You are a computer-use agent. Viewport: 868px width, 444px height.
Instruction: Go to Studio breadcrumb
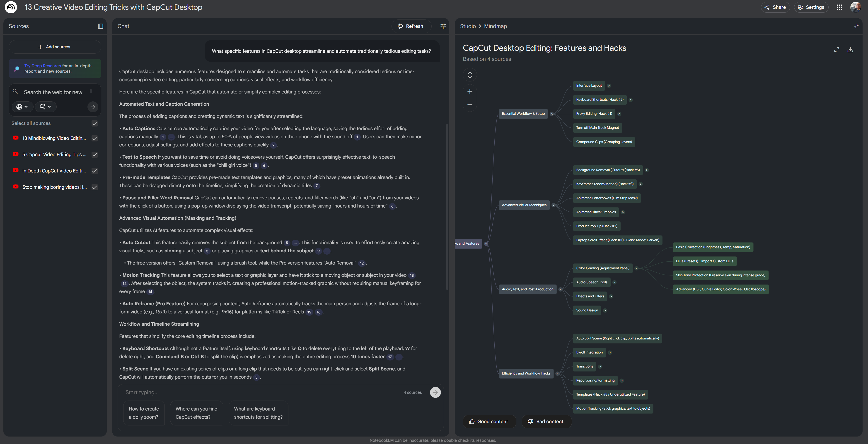[468, 26]
